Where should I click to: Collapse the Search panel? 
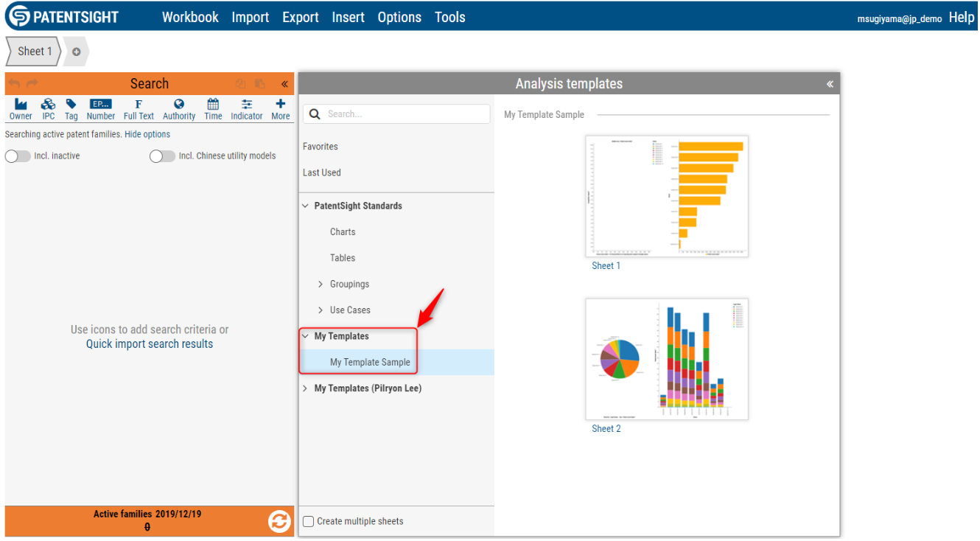click(x=284, y=84)
